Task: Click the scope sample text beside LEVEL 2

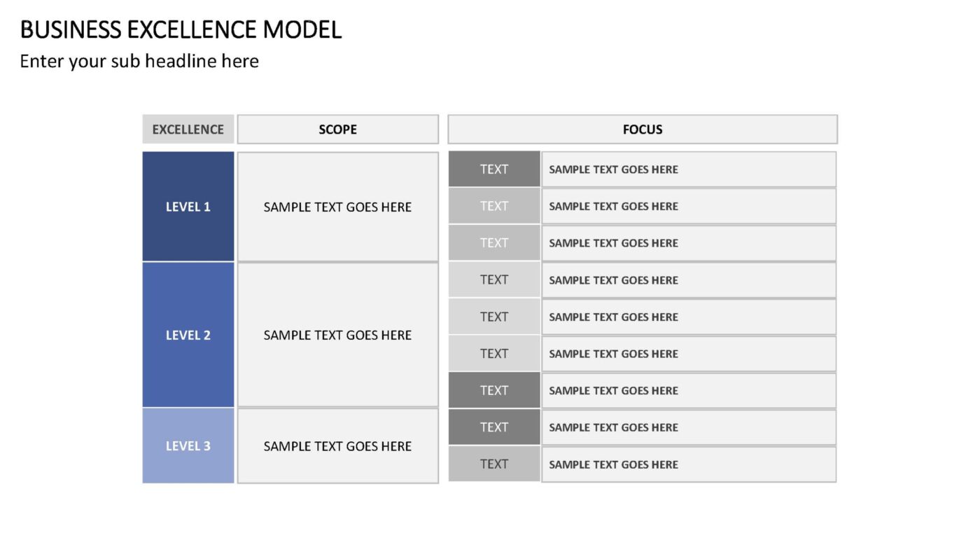Action: [x=338, y=335]
